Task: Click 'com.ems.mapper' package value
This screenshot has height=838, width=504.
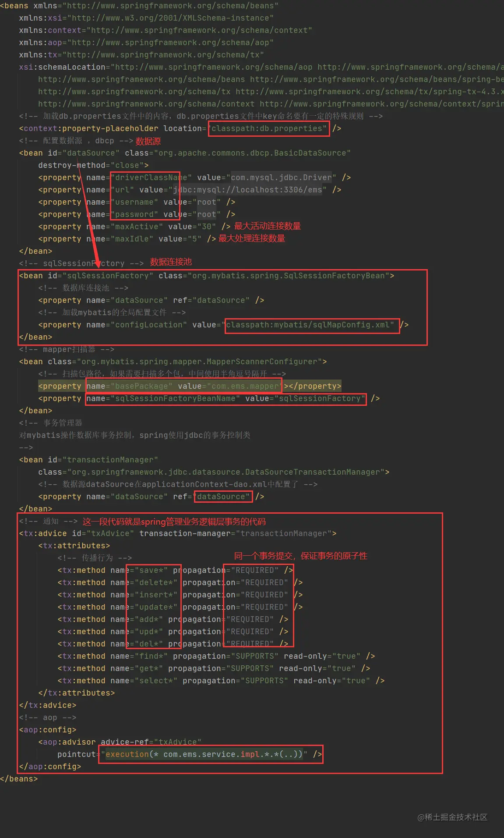Action: pyautogui.click(x=245, y=386)
